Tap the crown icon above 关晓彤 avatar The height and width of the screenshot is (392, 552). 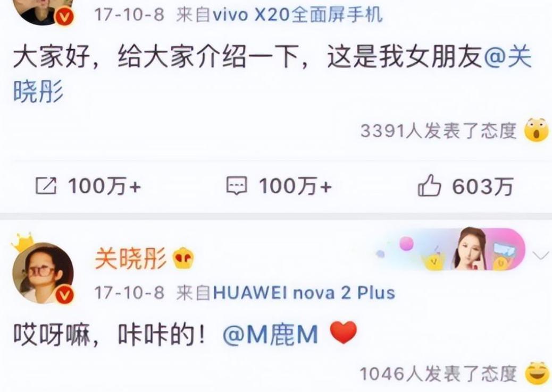tap(23, 242)
